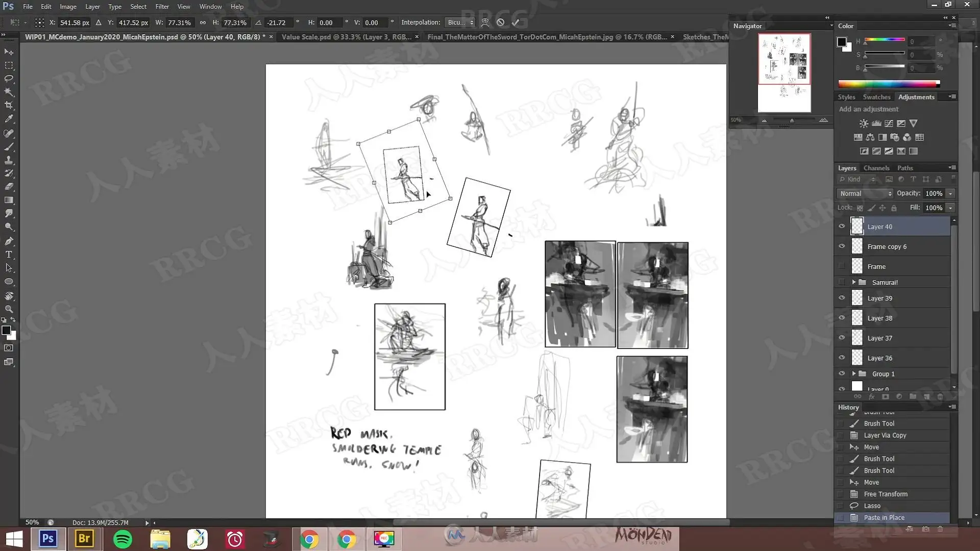Expand the Group 1 folder
The image size is (980, 551).
pyautogui.click(x=853, y=373)
